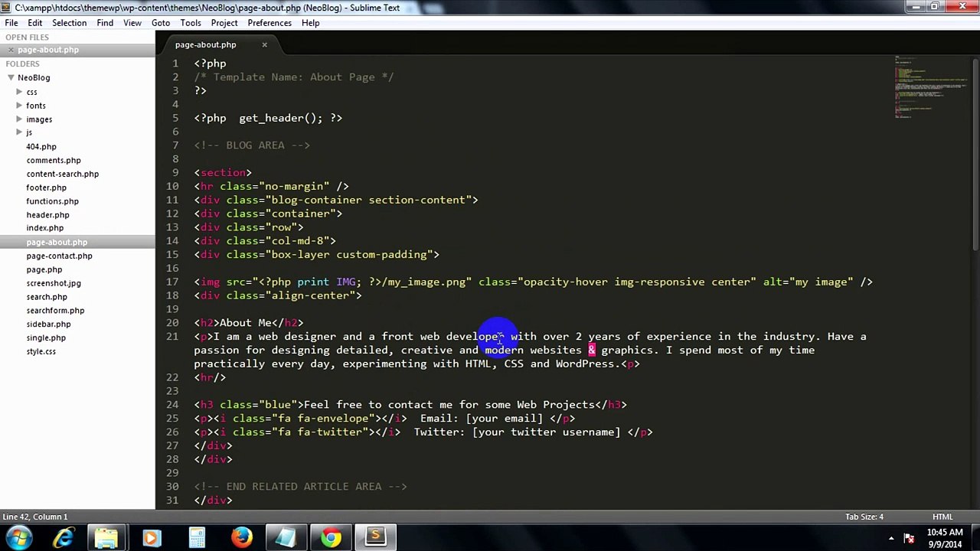Open single.php in the sidebar
Viewport: 980px width, 551px height.
pyautogui.click(x=46, y=337)
